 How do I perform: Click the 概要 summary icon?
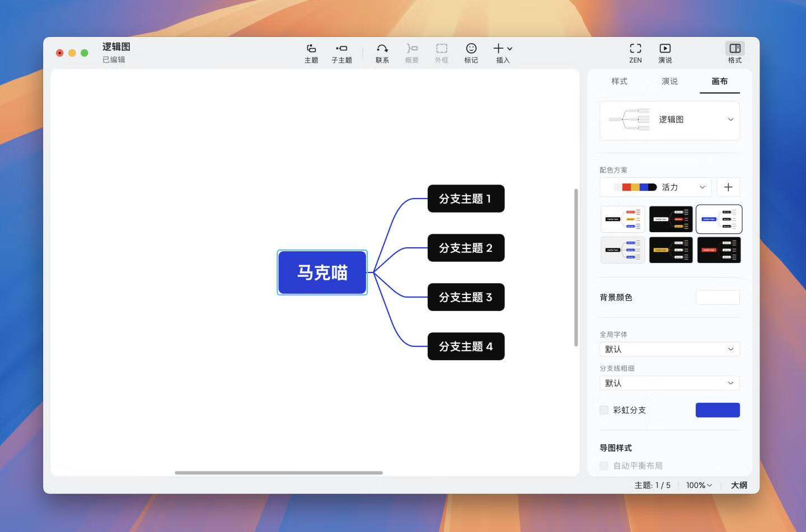pyautogui.click(x=412, y=53)
